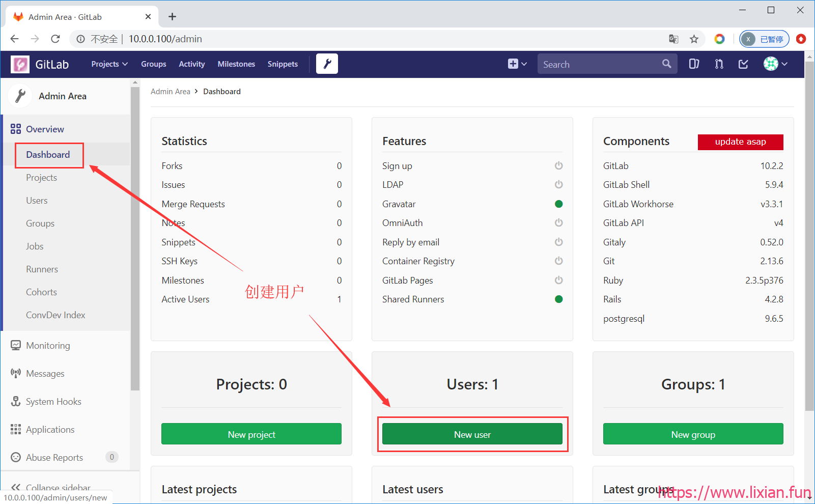
Task: Open Activity in the top navbar
Action: coord(192,64)
